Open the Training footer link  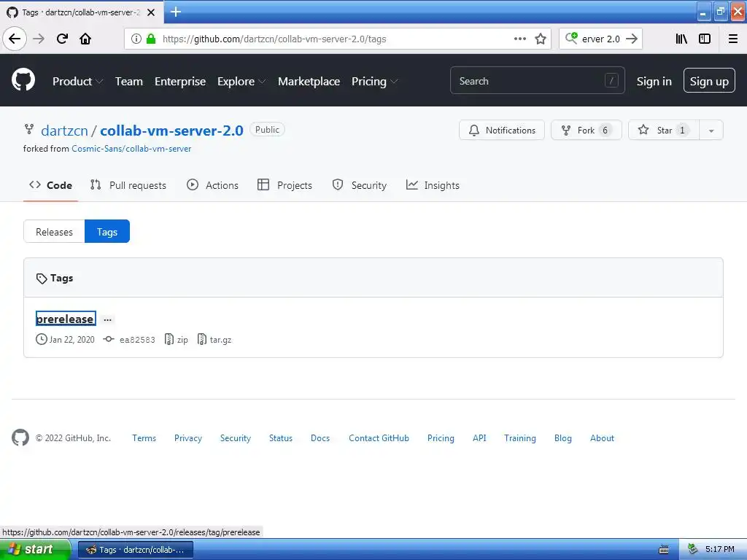[519, 438]
